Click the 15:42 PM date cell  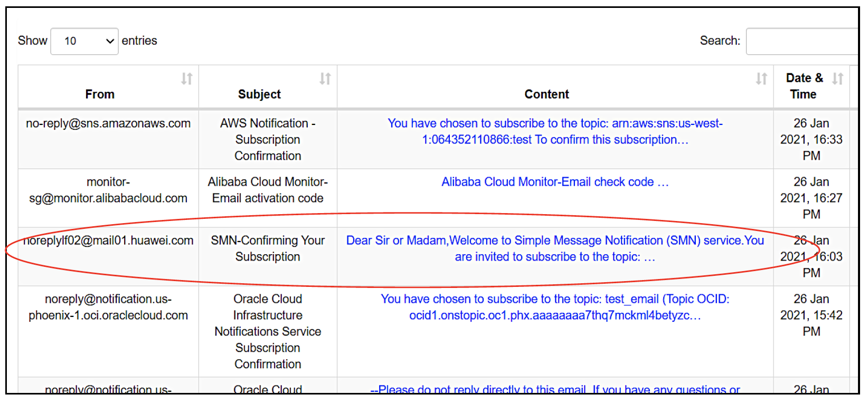pyautogui.click(x=812, y=331)
